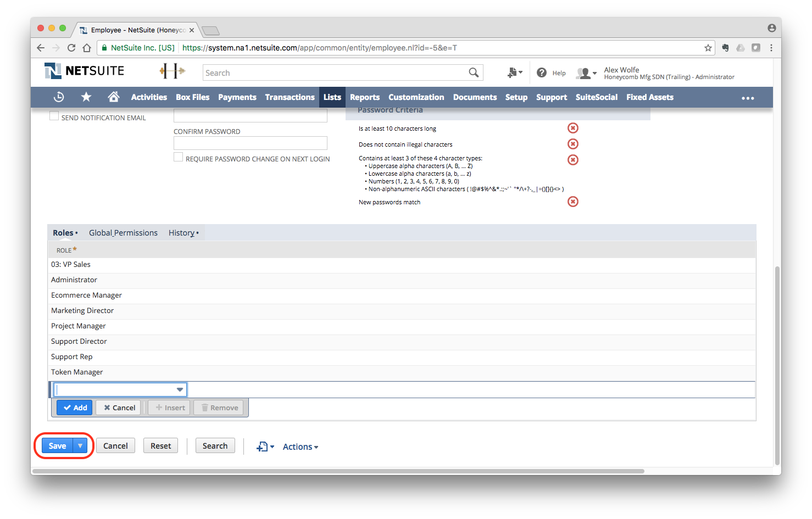Toggle Require Password Change on Next Login
The height and width of the screenshot is (519, 812).
pos(178,157)
